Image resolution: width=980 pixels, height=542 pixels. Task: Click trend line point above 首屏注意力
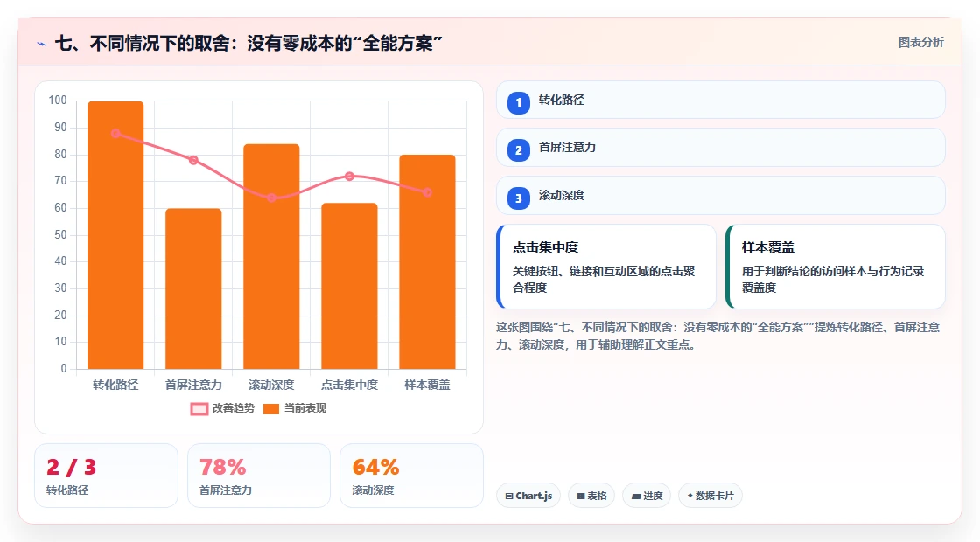tap(193, 161)
